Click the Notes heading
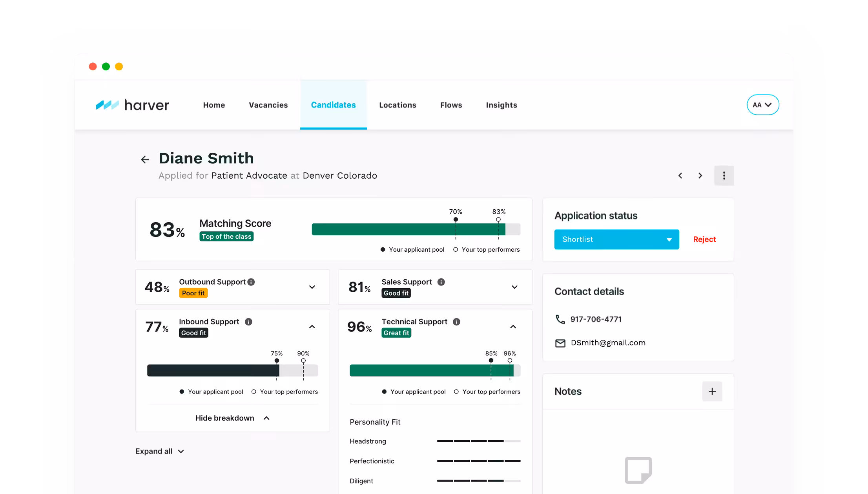 pyautogui.click(x=568, y=392)
